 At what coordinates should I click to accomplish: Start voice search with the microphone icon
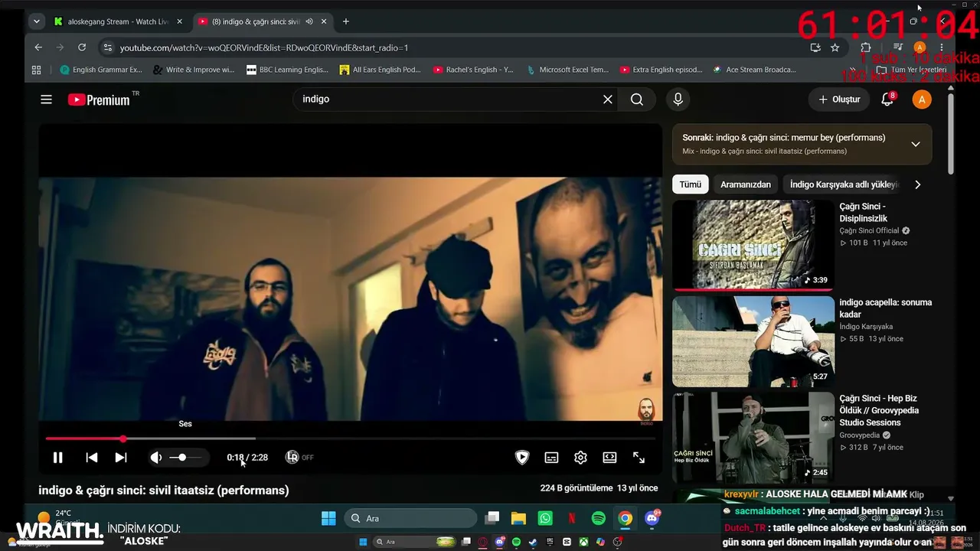[678, 99]
